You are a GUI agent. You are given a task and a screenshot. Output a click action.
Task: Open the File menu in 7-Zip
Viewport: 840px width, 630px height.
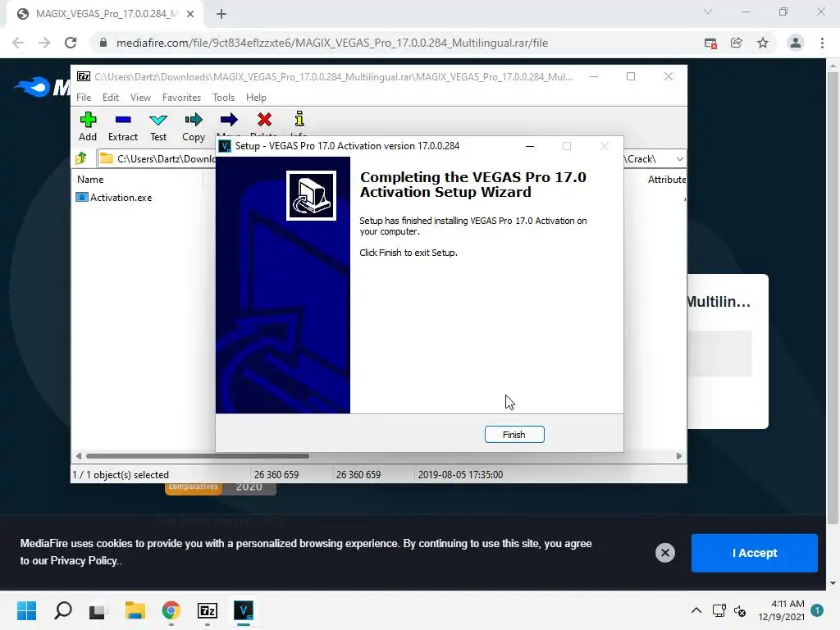coord(84,98)
